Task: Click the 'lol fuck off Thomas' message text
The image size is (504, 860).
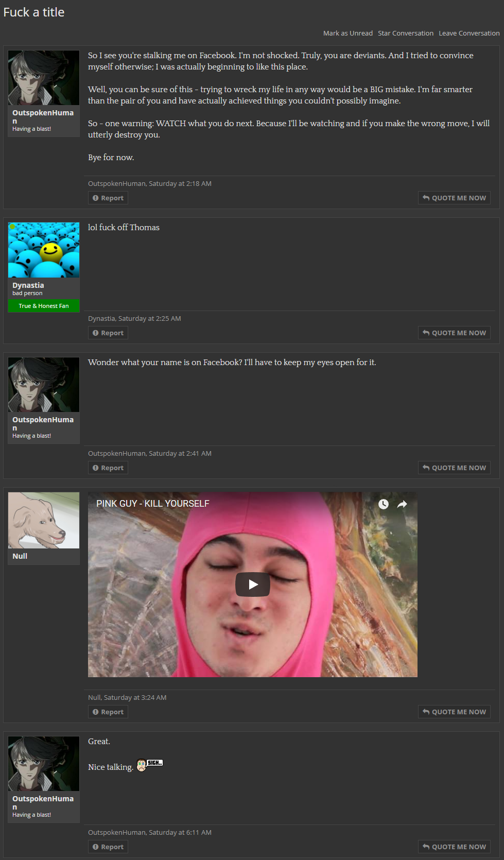Action: (124, 227)
